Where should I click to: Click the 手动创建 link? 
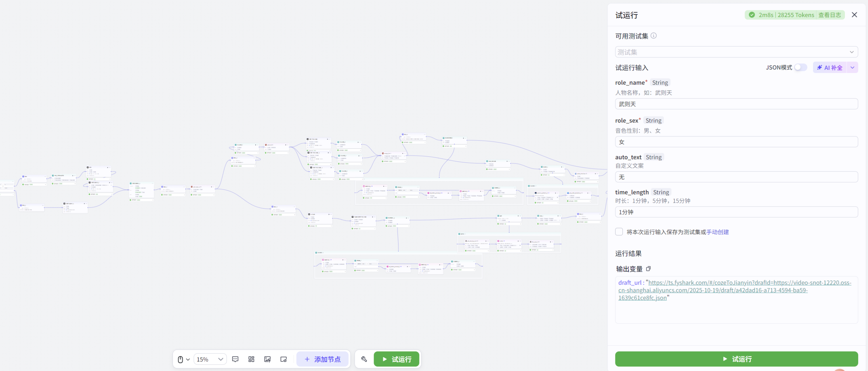(x=717, y=232)
